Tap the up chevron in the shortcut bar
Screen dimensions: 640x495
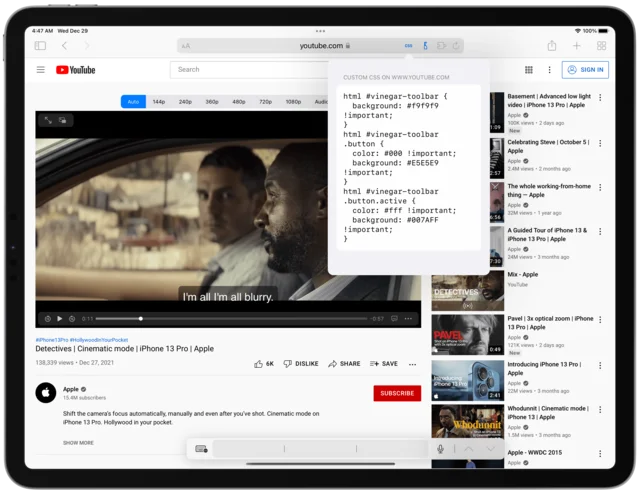coord(469,449)
